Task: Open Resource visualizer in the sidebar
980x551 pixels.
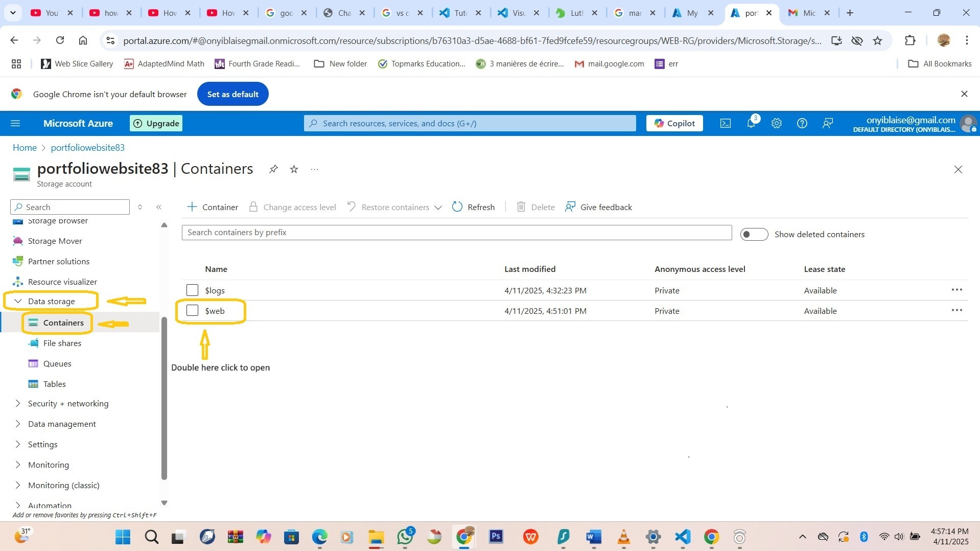Action: click(x=62, y=282)
